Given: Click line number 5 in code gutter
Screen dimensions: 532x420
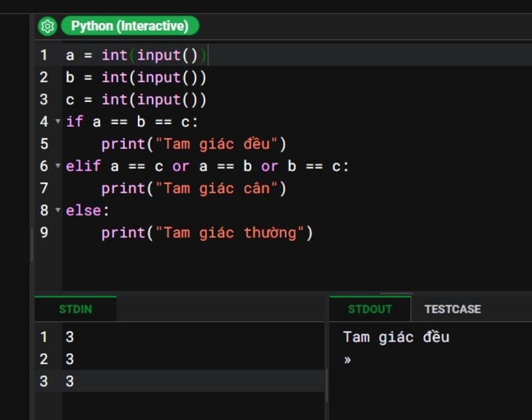Looking at the screenshot, I should tap(44, 143).
